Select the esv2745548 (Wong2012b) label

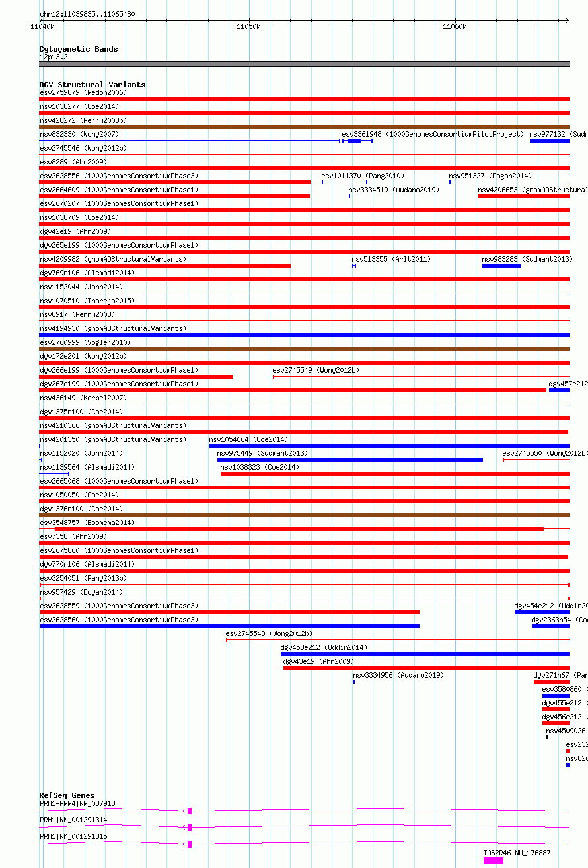(x=269, y=633)
